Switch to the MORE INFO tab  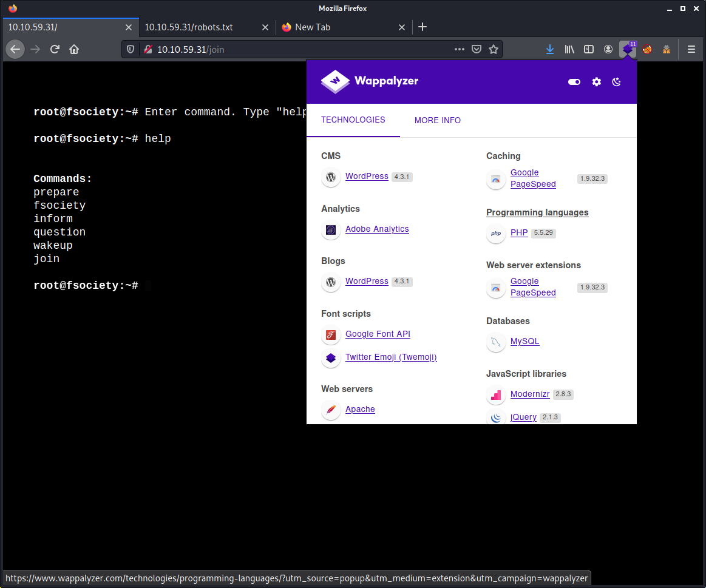(x=437, y=120)
